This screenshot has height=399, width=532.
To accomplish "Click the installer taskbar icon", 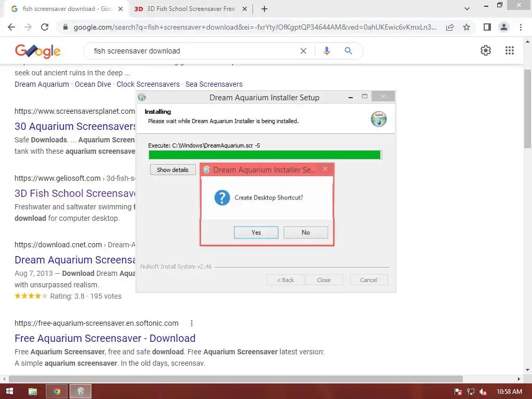I will coord(81,392).
